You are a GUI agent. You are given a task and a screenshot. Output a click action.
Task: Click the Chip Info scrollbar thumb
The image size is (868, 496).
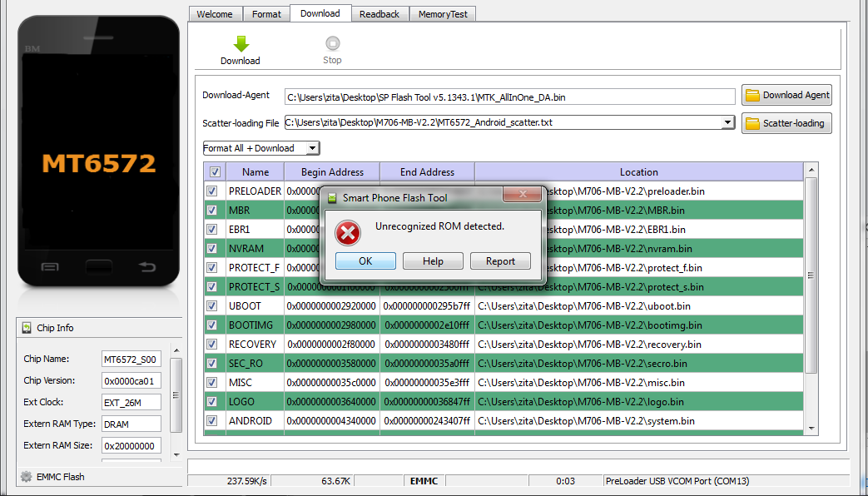176,394
